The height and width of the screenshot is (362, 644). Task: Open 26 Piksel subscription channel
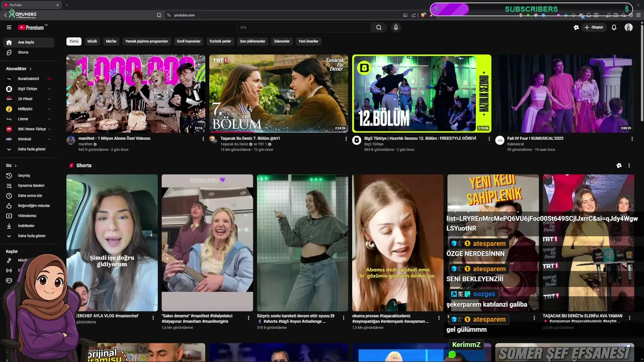(x=28, y=99)
